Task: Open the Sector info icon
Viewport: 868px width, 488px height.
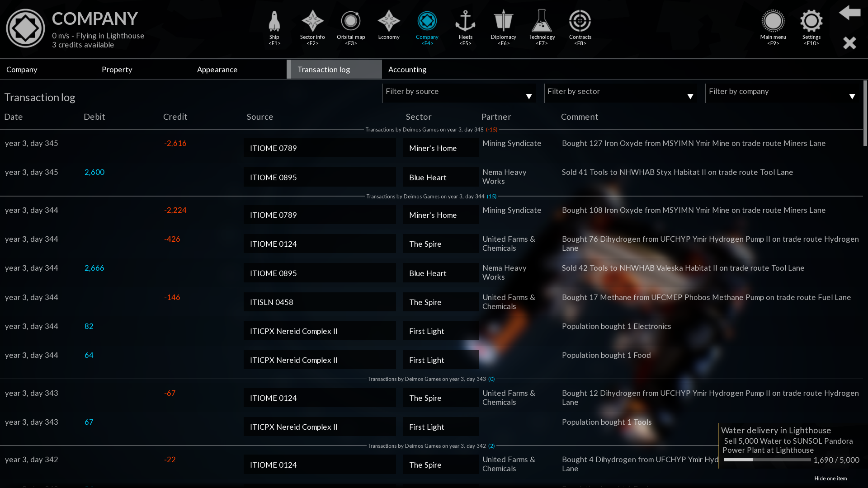Action: point(312,22)
